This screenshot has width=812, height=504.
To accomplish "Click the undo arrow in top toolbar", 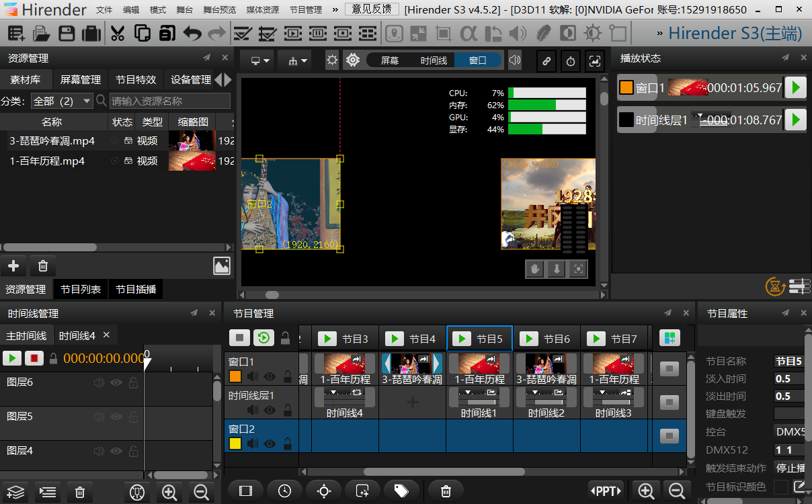I will click(x=192, y=33).
